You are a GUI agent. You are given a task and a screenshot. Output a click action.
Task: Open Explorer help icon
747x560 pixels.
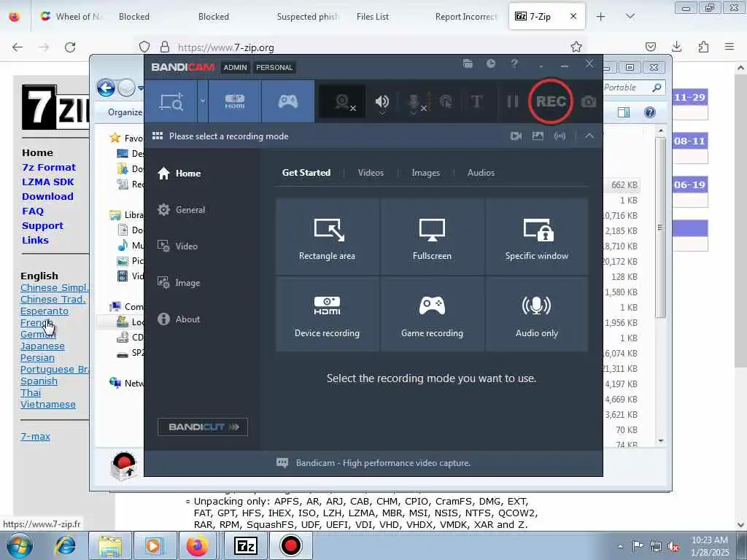650,112
